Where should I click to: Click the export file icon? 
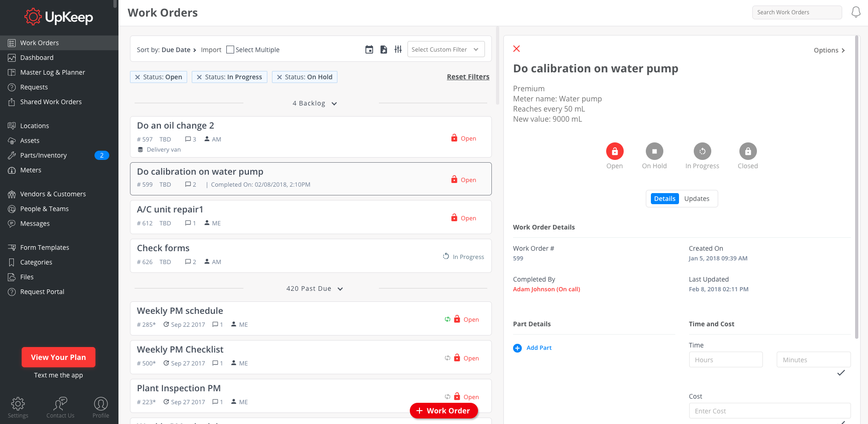click(384, 50)
